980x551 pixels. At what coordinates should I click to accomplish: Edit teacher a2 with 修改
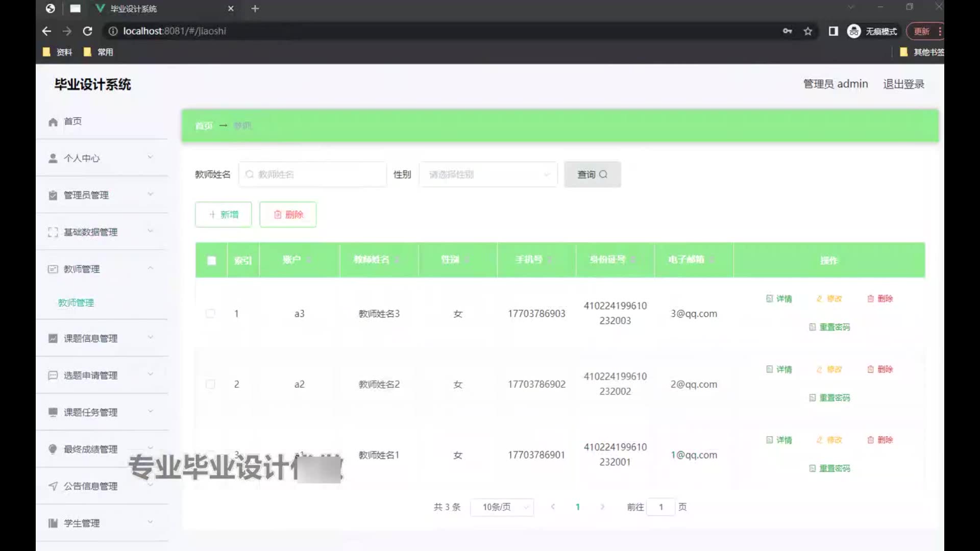pyautogui.click(x=829, y=369)
